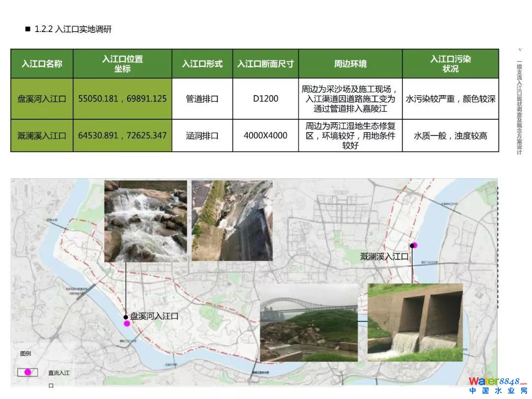This screenshot has height=399, width=532.
Task: Click the 中国水业网 text under the logo
Action: tap(498, 391)
